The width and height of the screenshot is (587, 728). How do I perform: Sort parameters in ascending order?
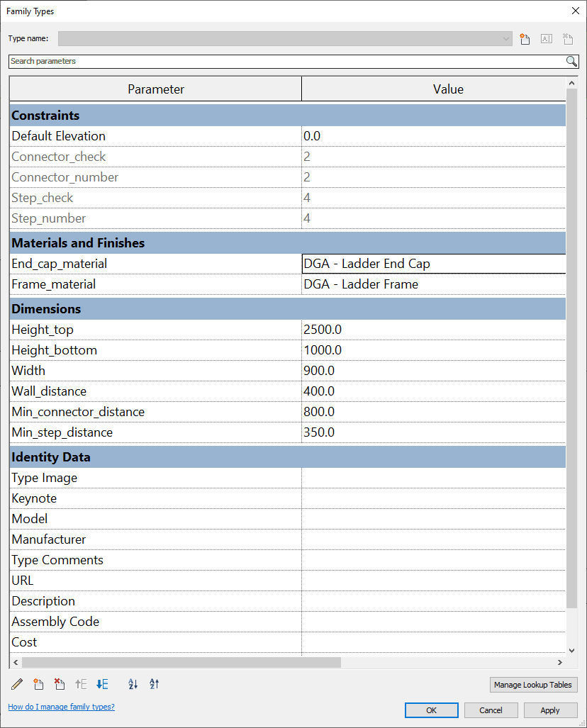coord(133,684)
